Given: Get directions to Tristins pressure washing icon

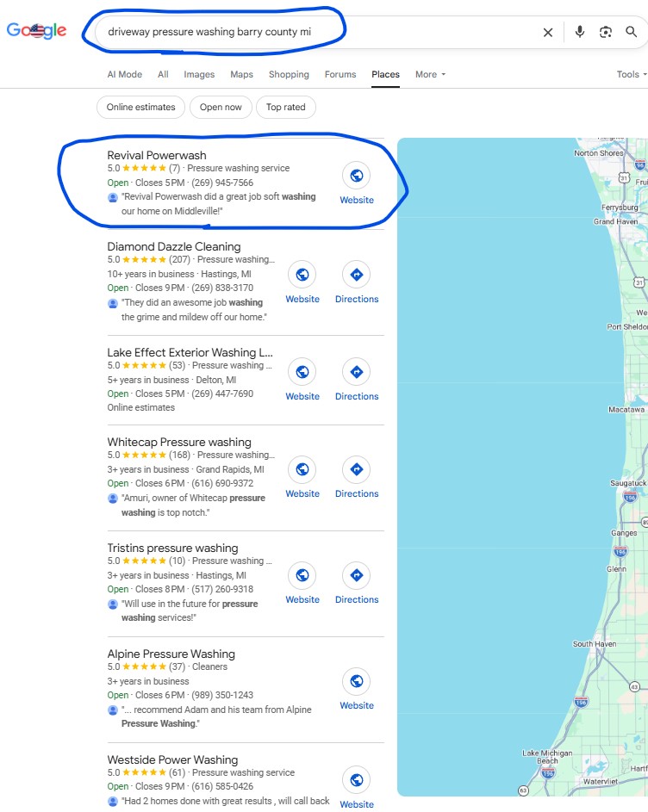Looking at the screenshot, I should tap(356, 575).
